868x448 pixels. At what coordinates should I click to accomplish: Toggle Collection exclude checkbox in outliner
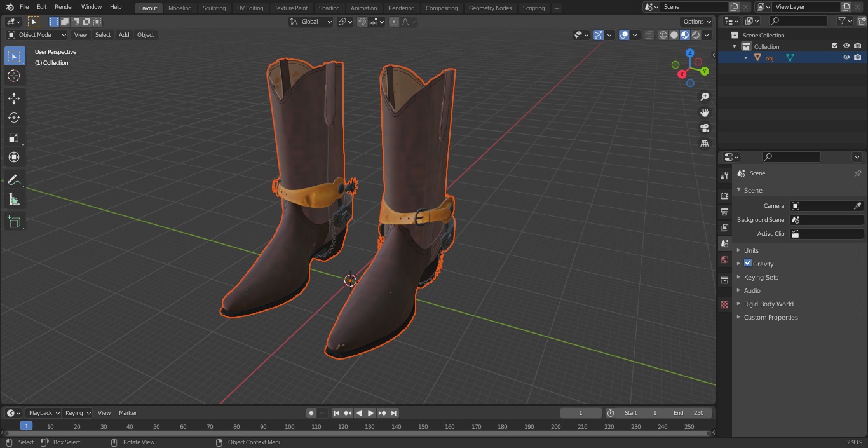(x=835, y=46)
